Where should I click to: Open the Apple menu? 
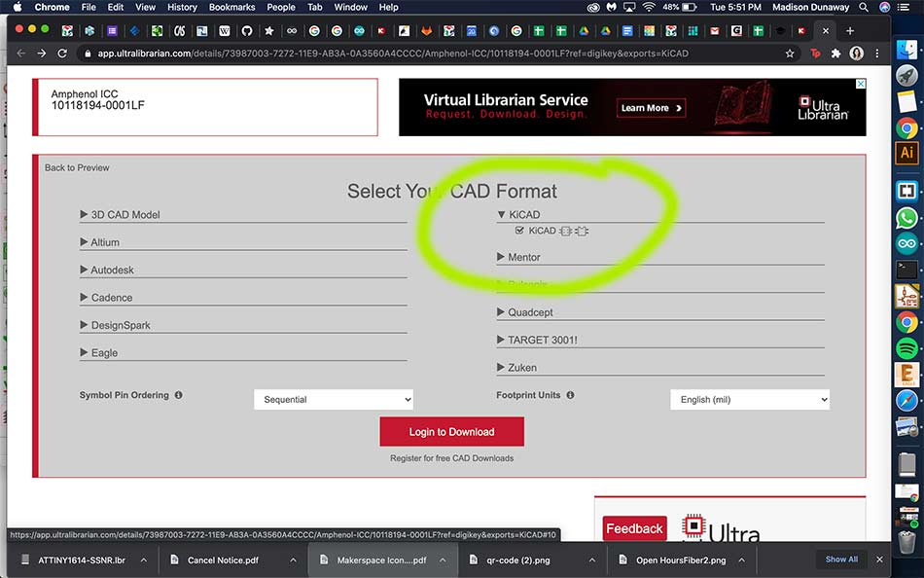(18, 7)
